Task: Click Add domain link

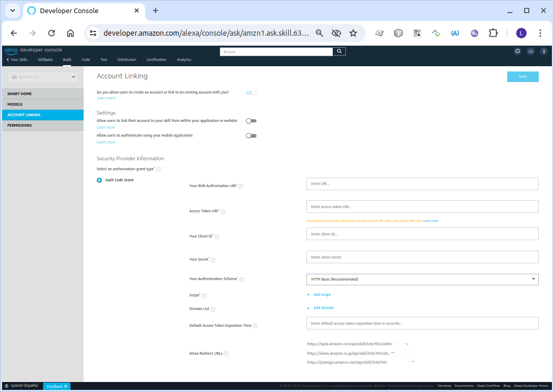Action: click(x=321, y=308)
